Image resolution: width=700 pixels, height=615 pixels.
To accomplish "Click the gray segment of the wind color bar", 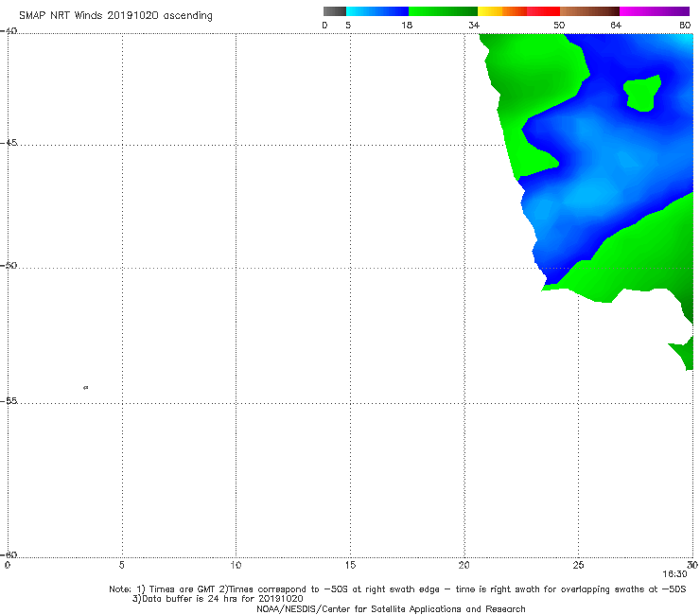I will point(335,11).
